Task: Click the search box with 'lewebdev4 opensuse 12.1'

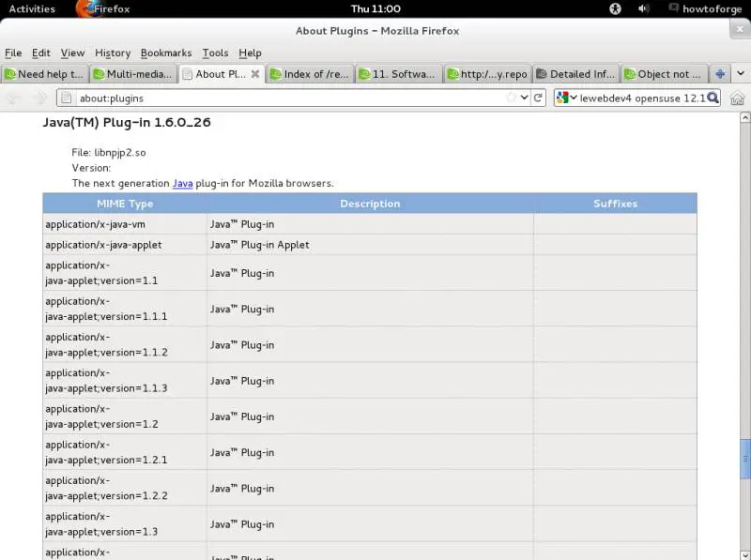Action: pos(642,98)
